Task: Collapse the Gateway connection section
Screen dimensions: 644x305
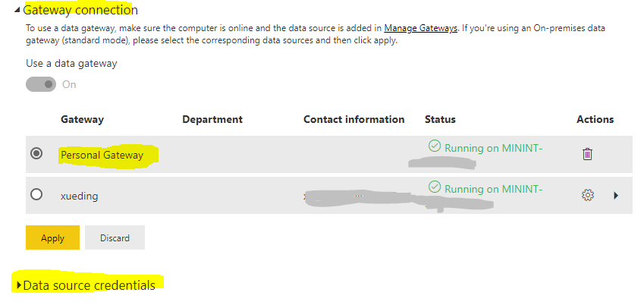Action: click(17, 10)
